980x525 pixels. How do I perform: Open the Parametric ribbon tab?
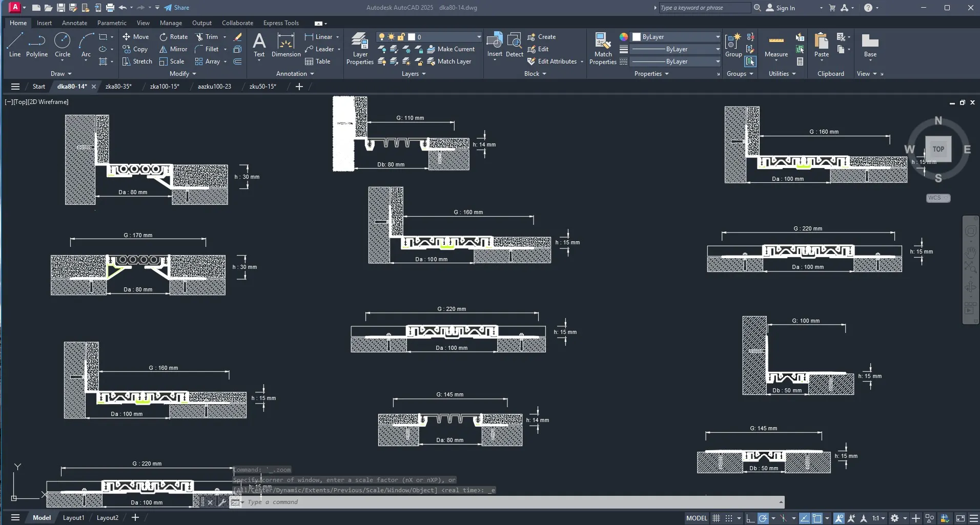[x=112, y=23]
